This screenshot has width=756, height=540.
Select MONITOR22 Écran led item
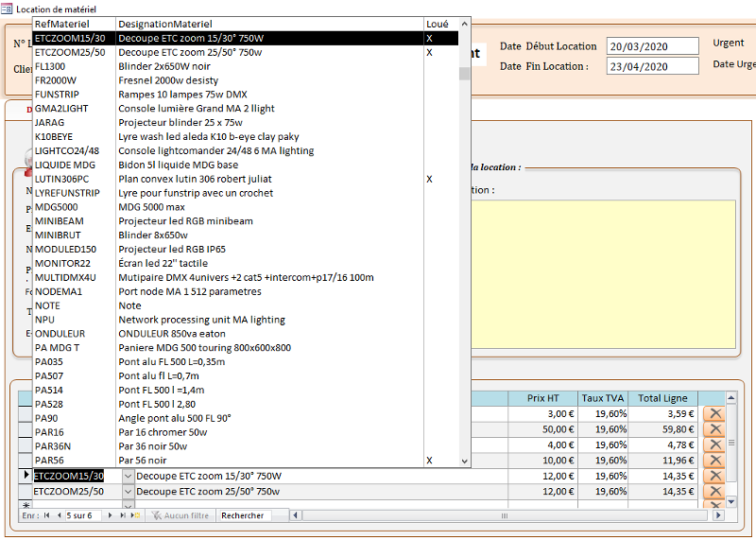pos(246,263)
